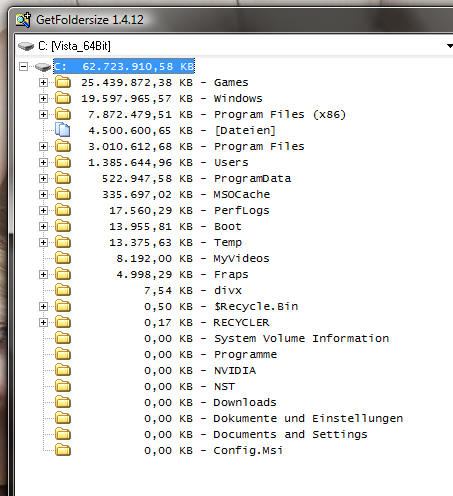Viewport: 453px width, 496px height.
Task: Click the hard drive icon beside C: root
Action: [x=43, y=67]
